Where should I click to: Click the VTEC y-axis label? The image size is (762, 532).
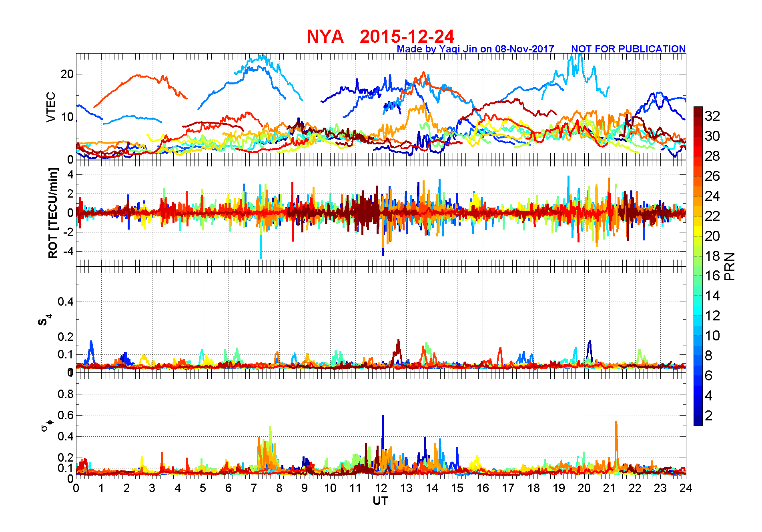(50, 107)
